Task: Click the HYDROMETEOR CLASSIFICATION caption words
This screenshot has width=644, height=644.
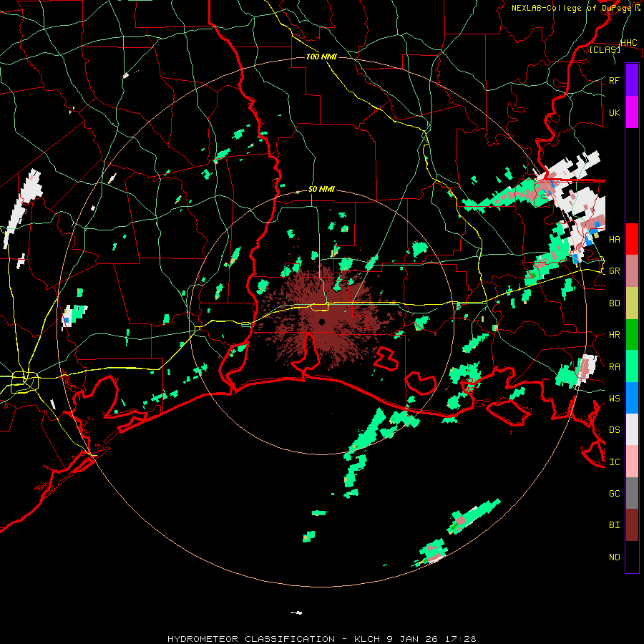Action: pos(251,639)
